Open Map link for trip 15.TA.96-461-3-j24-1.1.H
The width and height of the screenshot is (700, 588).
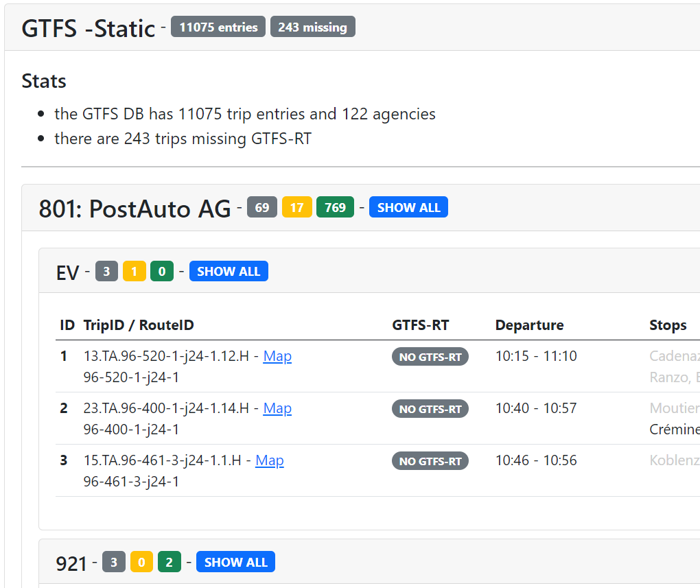[x=270, y=460]
